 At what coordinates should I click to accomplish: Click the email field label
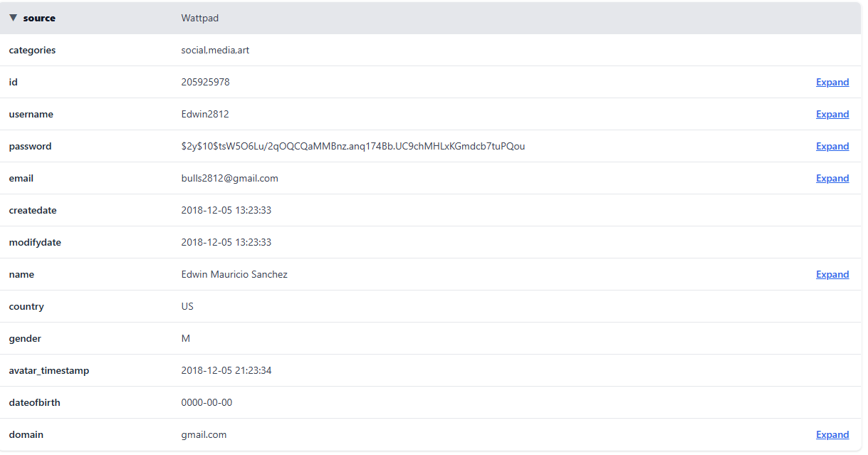21,178
